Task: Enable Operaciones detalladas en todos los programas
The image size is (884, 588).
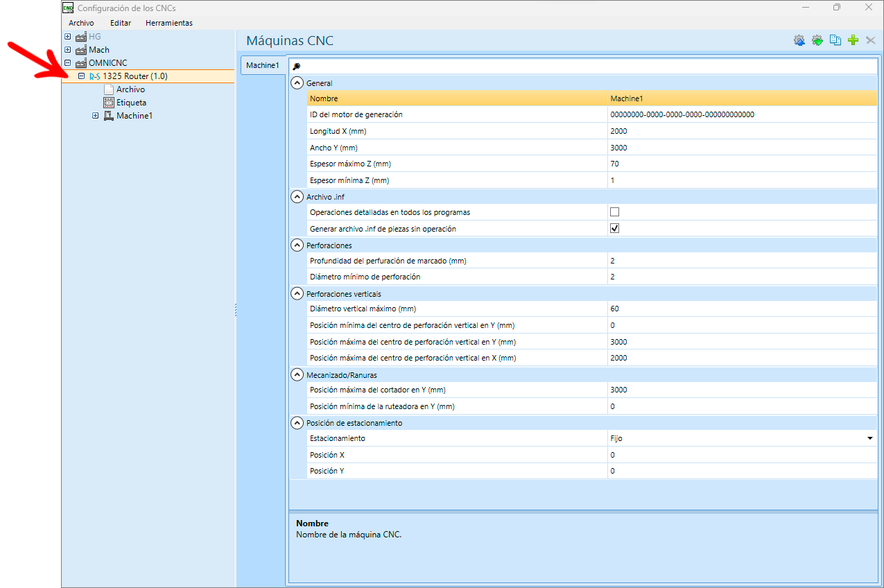Action: pyautogui.click(x=614, y=212)
